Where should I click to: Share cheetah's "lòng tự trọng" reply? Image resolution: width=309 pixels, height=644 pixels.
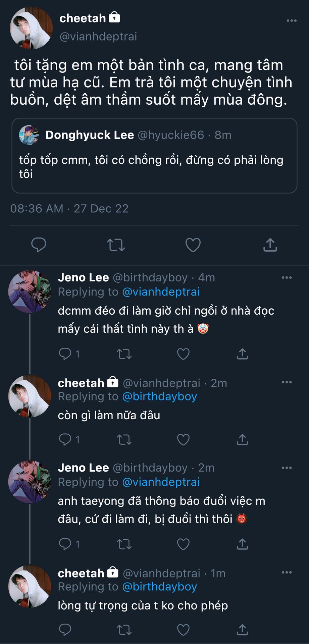[242, 630]
